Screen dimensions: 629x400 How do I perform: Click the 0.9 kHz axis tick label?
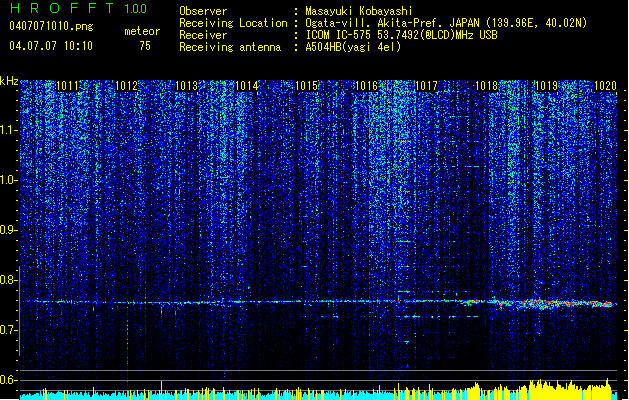tap(9, 230)
